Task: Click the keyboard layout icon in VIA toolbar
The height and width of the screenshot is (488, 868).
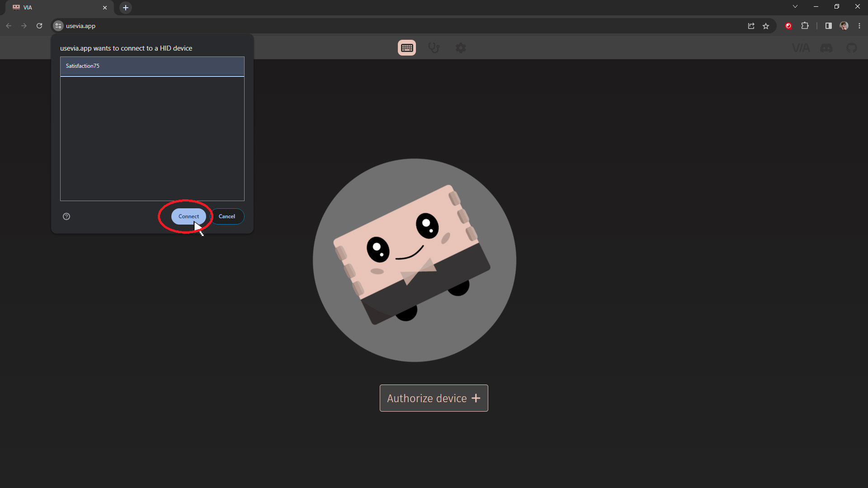Action: tap(407, 47)
